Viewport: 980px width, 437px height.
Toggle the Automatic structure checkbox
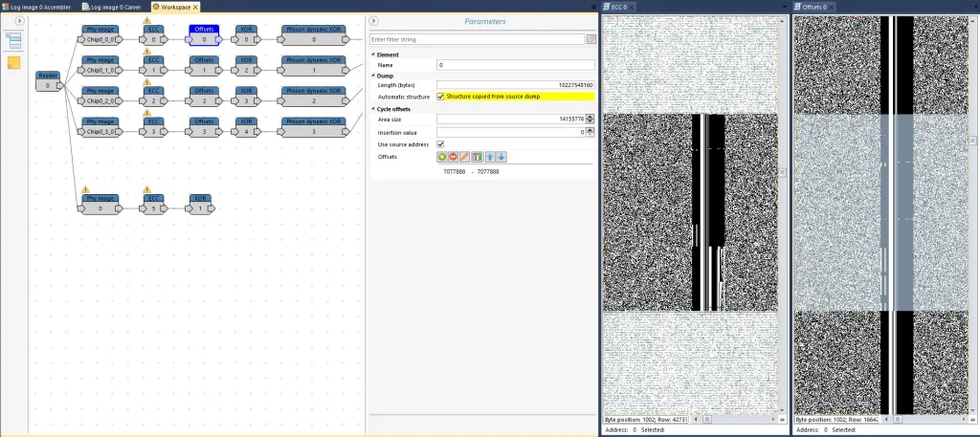click(440, 97)
